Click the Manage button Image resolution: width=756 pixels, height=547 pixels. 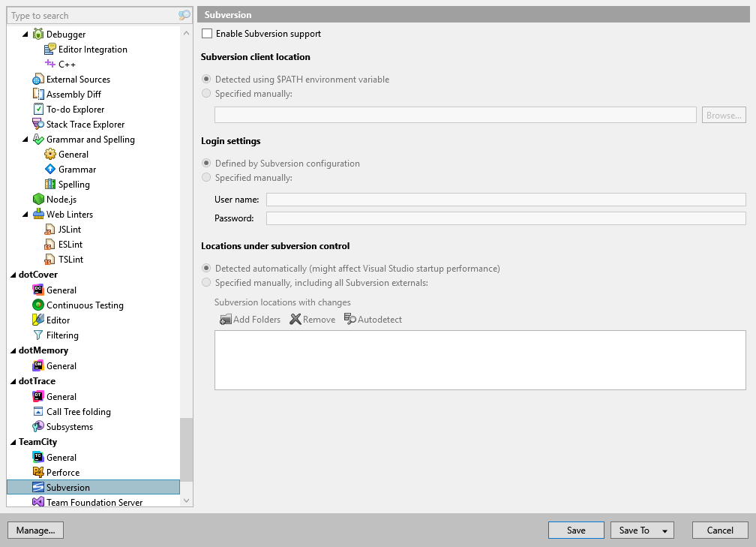(35, 530)
